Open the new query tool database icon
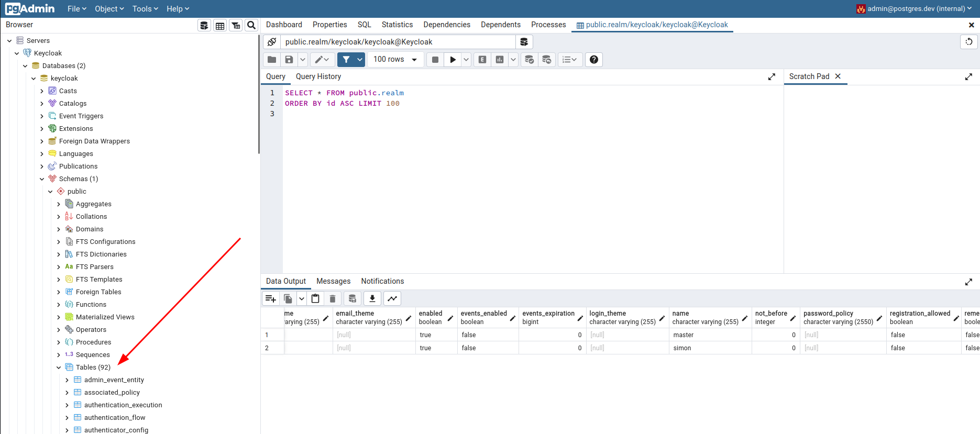Screen dimensions: 980x434 pos(524,42)
